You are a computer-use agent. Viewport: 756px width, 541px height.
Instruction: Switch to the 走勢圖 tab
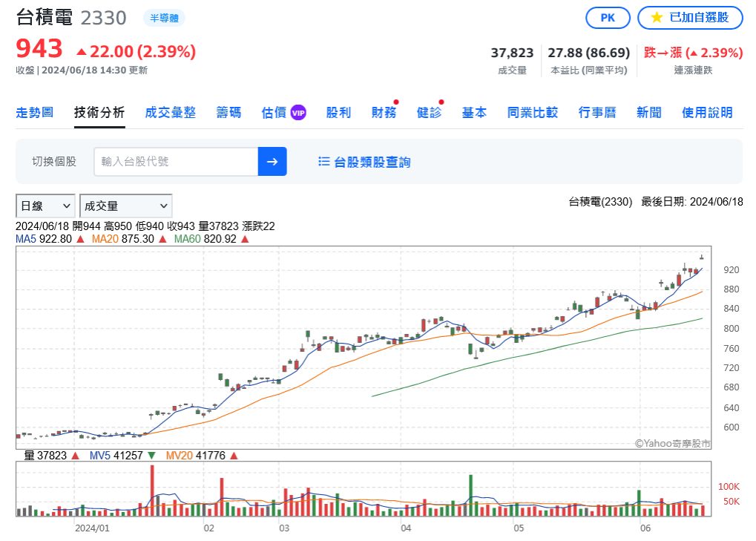34,113
